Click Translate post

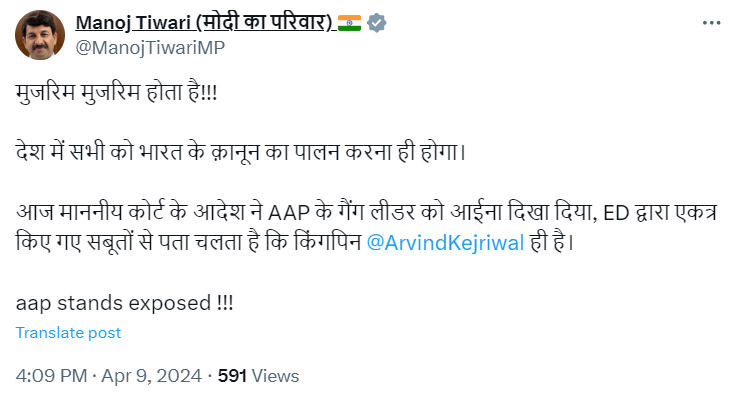tap(68, 332)
